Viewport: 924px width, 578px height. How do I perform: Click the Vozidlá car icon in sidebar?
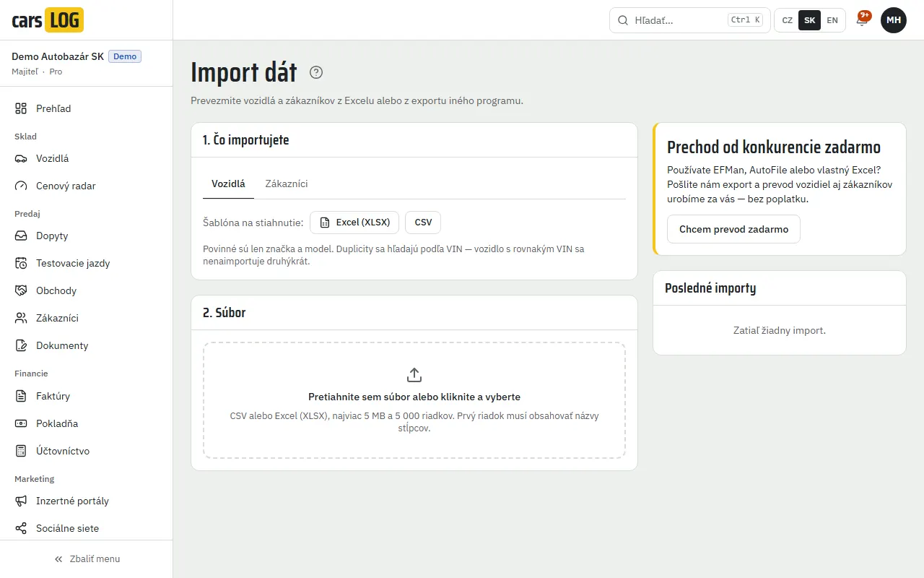click(21, 158)
